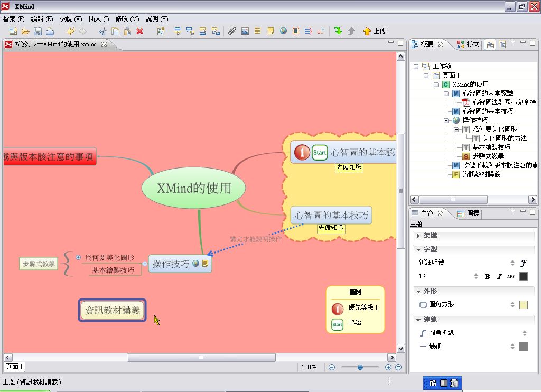The height and width of the screenshot is (392, 541).
Task: Click the Label toolbar icon
Action: click(257, 31)
